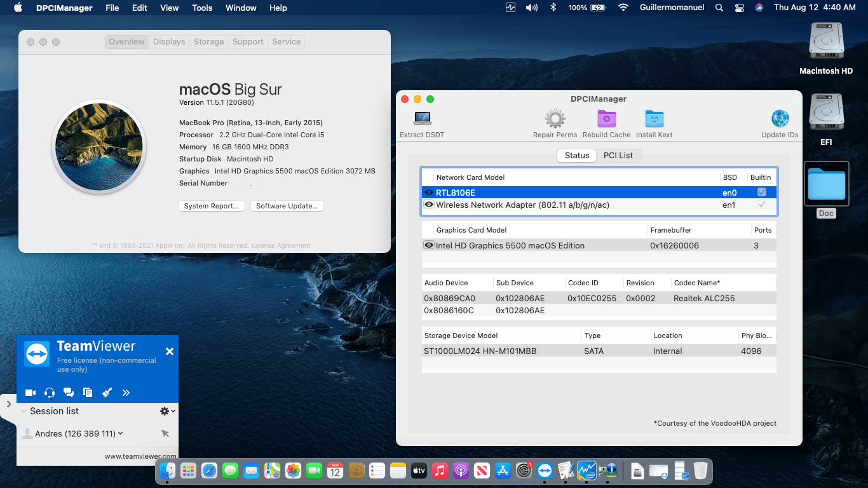Image resolution: width=868 pixels, height=488 pixels.
Task: Collapse TeamViewer panel with side arrow
Action: click(8, 404)
